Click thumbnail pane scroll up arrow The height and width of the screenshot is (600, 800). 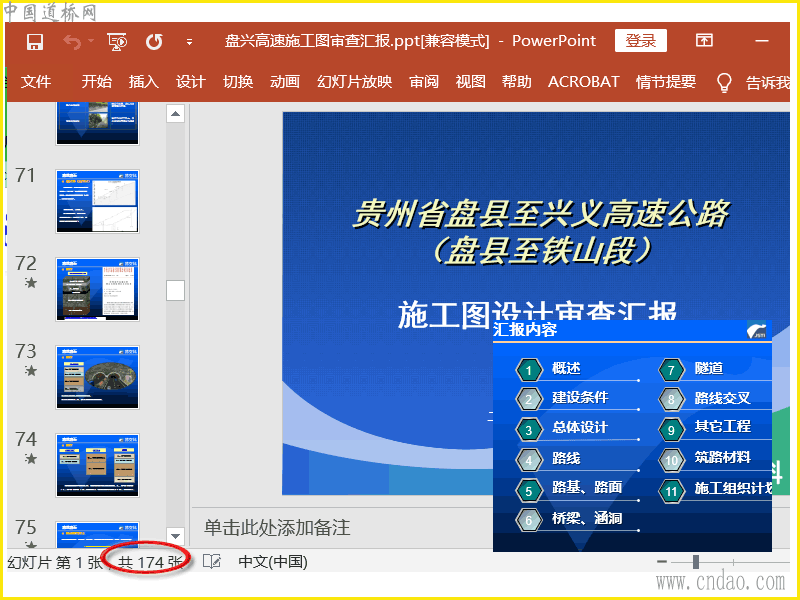175,113
